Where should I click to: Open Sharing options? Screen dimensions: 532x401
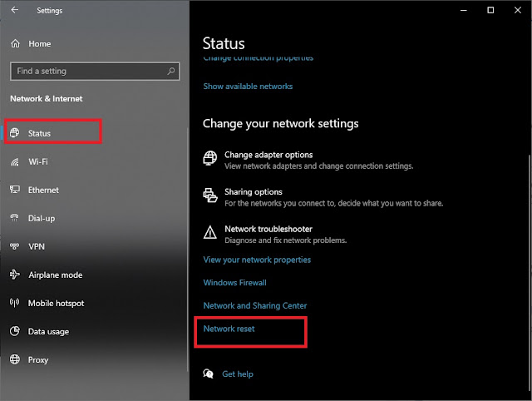tap(323, 197)
